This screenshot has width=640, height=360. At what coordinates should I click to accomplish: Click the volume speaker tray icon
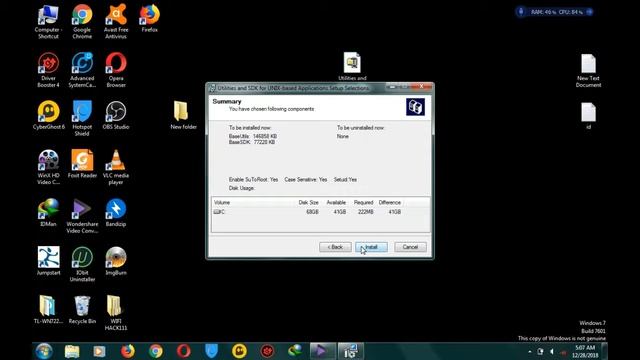pyautogui.click(x=552, y=351)
